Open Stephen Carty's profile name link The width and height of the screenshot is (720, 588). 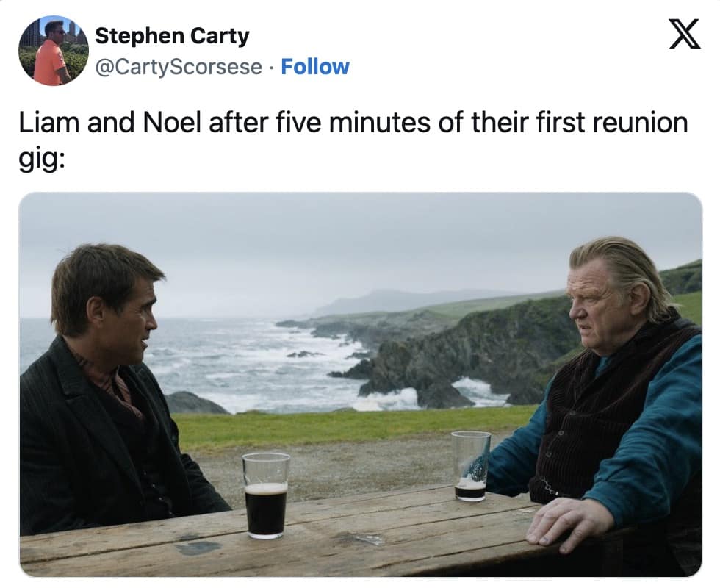pyautogui.click(x=172, y=35)
